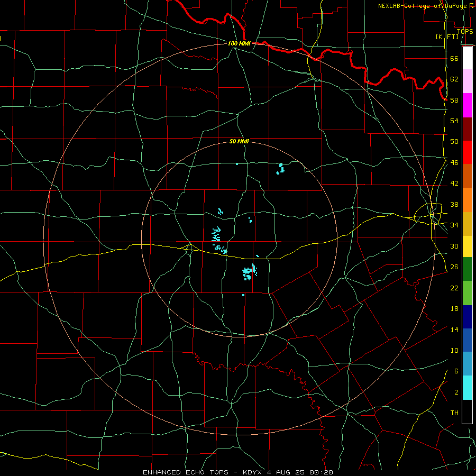This screenshot has width=476, height=476.
Task: Click the '34' scale value
Action: (x=454, y=225)
